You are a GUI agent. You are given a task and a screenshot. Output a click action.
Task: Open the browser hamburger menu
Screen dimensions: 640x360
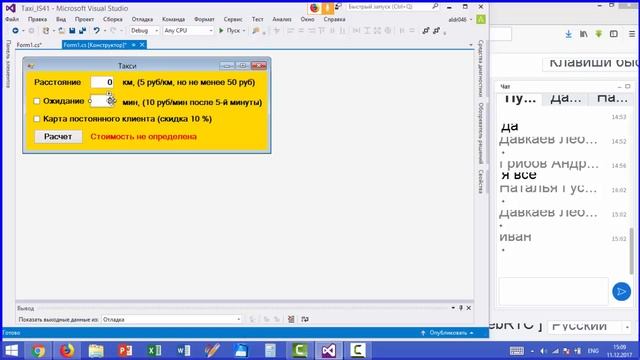(x=632, y=34)
